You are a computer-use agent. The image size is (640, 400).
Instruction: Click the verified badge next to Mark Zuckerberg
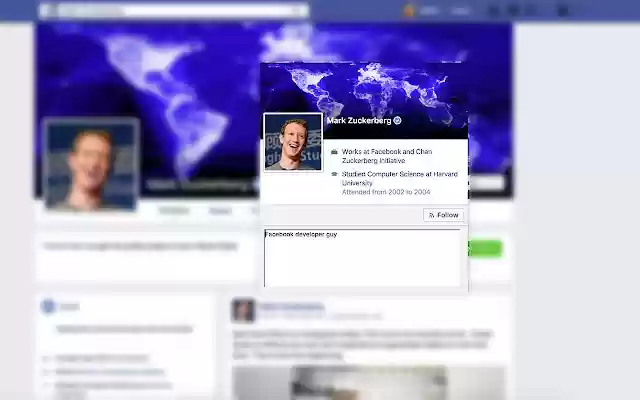[397, 120]
